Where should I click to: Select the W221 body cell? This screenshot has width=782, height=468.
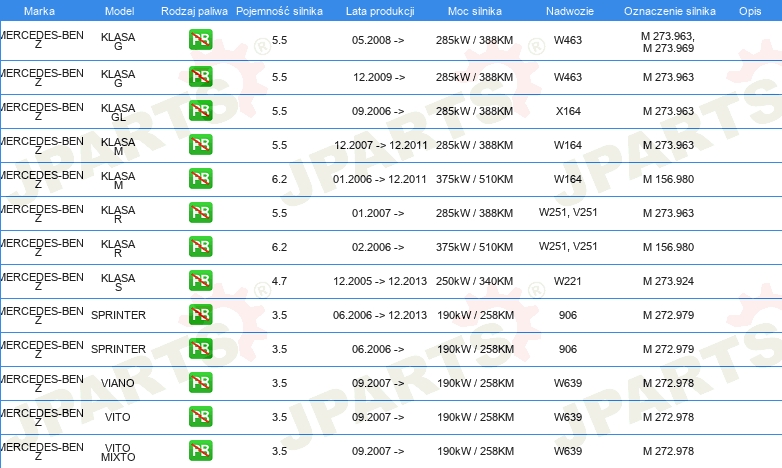(x=568, y=281)
